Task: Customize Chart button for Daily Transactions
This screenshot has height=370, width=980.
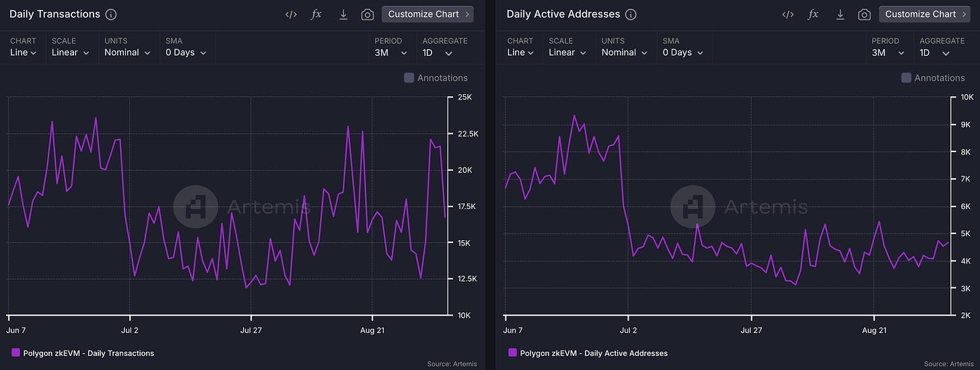Action: [x=427, y=14]
